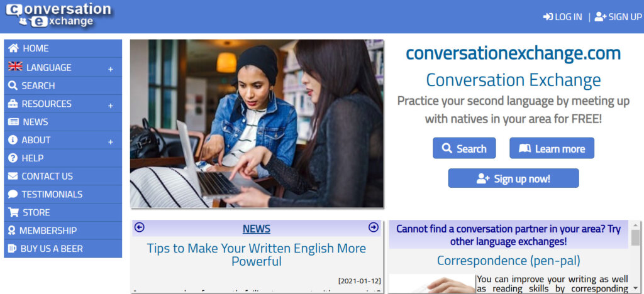Click the house icon beside HOME
This screenshot has width=644, height=294.
pos(13,48)
